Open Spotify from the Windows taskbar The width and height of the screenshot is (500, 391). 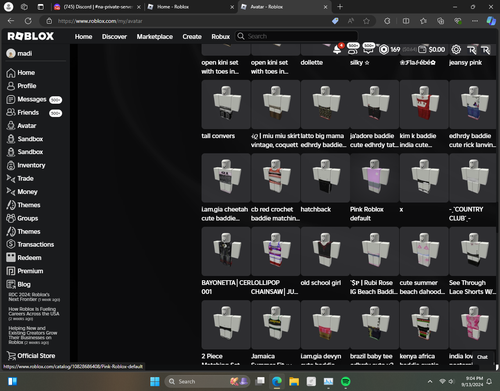point(346,381)
